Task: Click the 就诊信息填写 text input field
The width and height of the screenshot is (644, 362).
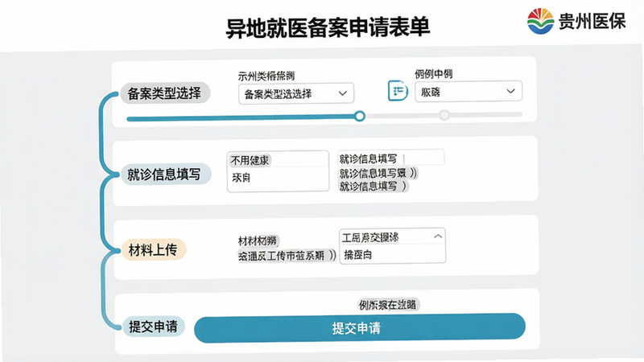Action: (x=390, y=158)
